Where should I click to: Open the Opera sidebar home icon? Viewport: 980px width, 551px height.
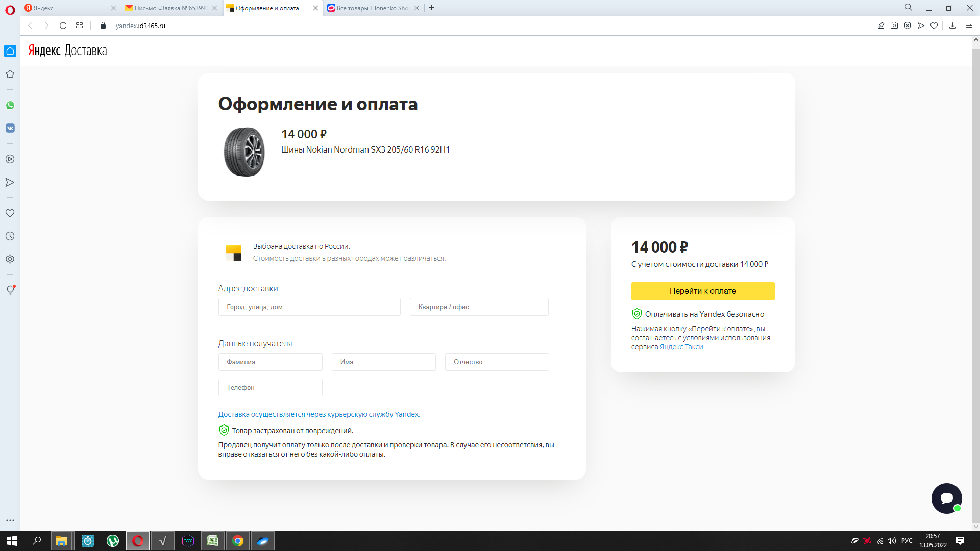point(10,51)
